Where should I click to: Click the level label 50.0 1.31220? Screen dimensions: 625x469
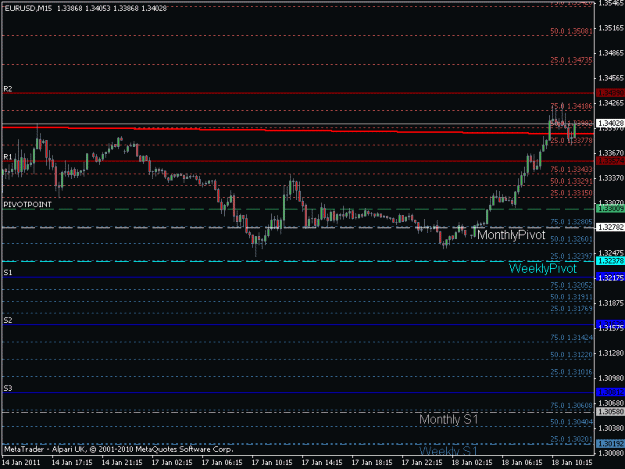click(571, 355)
